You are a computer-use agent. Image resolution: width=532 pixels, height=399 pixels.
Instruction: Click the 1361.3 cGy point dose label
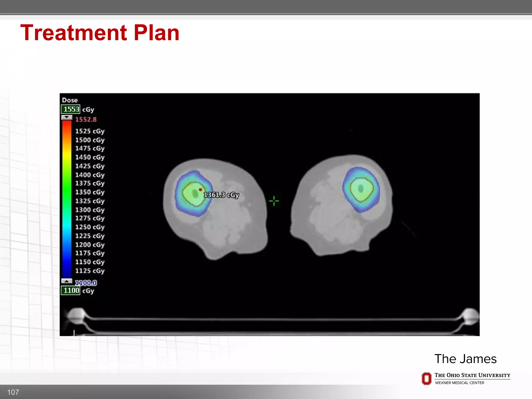pyautogui.click(x=221, y=195)
